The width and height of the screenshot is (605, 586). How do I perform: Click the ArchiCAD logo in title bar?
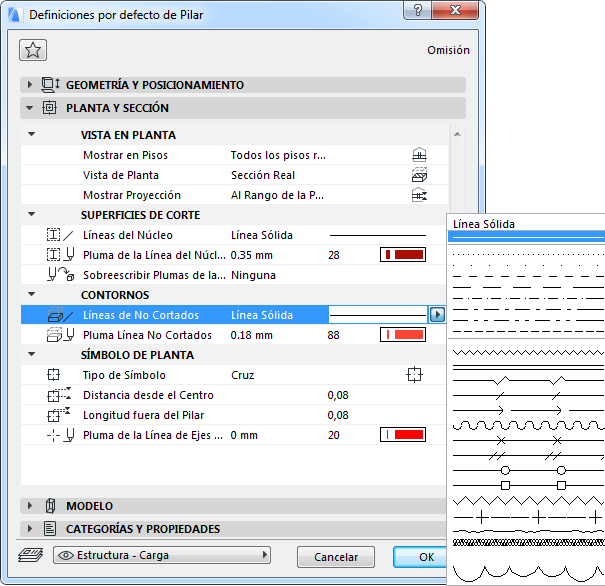[x=14, y=15]
